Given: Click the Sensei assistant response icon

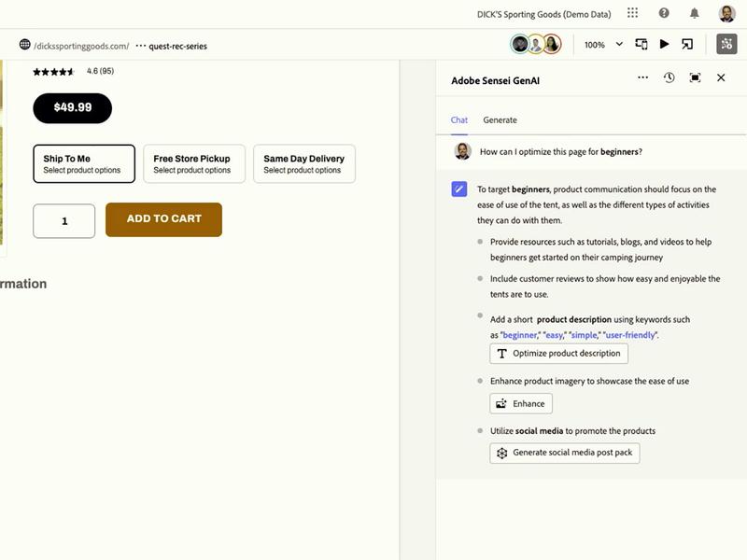Looking at the screenshot, I should pyautogui.click(x=459, y=189).
